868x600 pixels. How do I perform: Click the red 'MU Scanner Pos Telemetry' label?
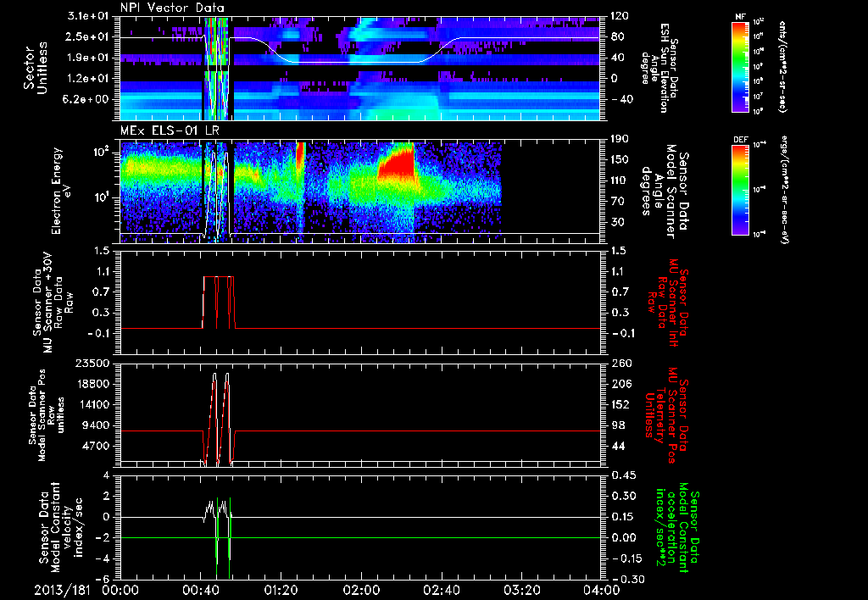666,415
